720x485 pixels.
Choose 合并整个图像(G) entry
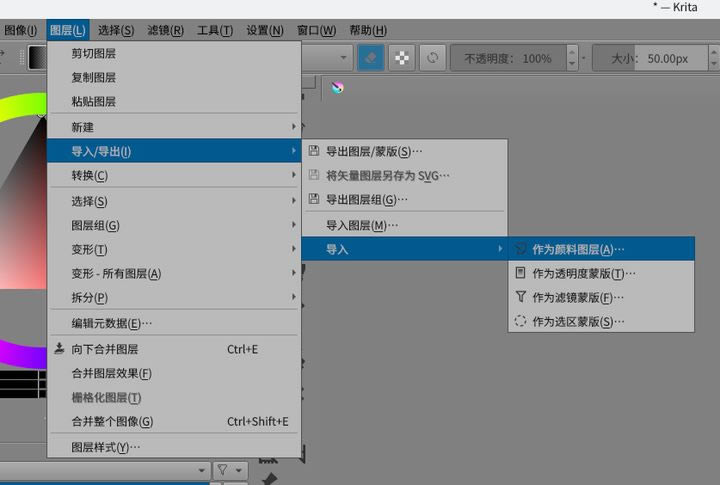click(174, 421)
